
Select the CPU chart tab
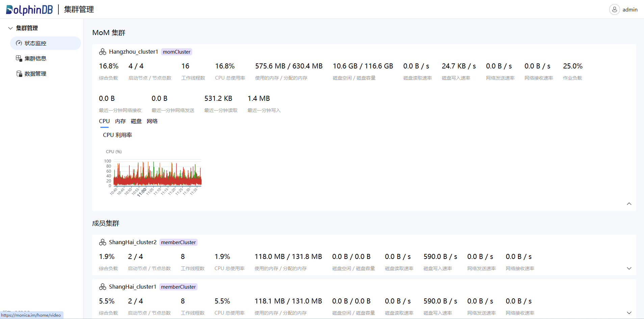click(x=104, y=121)
